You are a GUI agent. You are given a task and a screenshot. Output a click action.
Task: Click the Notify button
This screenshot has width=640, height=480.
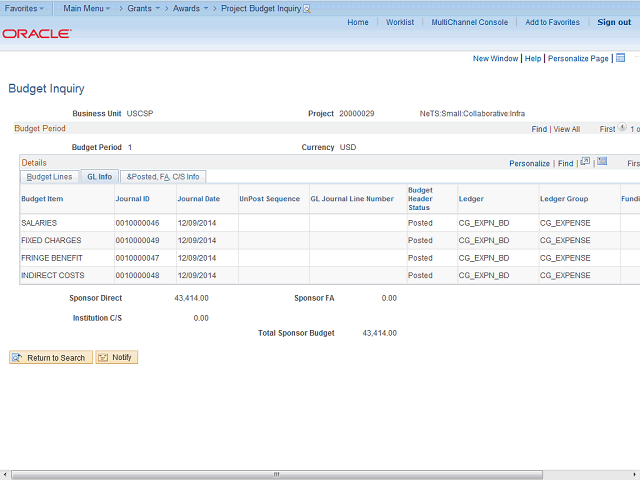[x=116, y=357]
